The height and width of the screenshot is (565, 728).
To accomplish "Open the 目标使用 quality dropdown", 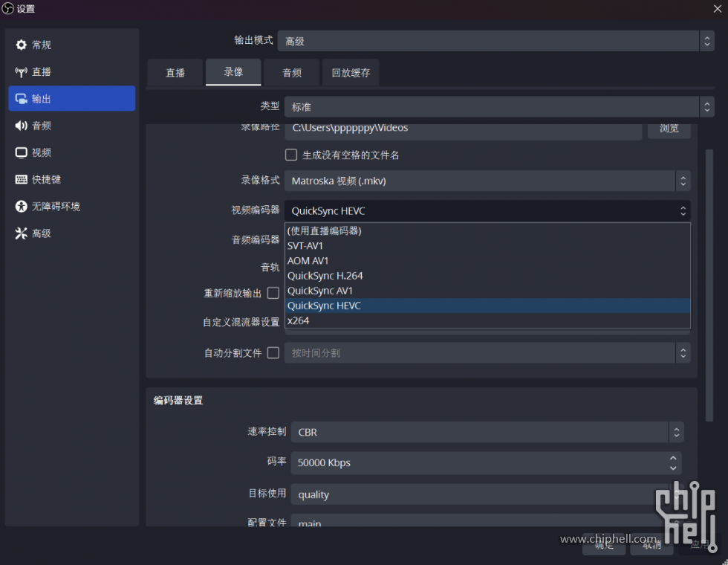I will tap(487, 494).
